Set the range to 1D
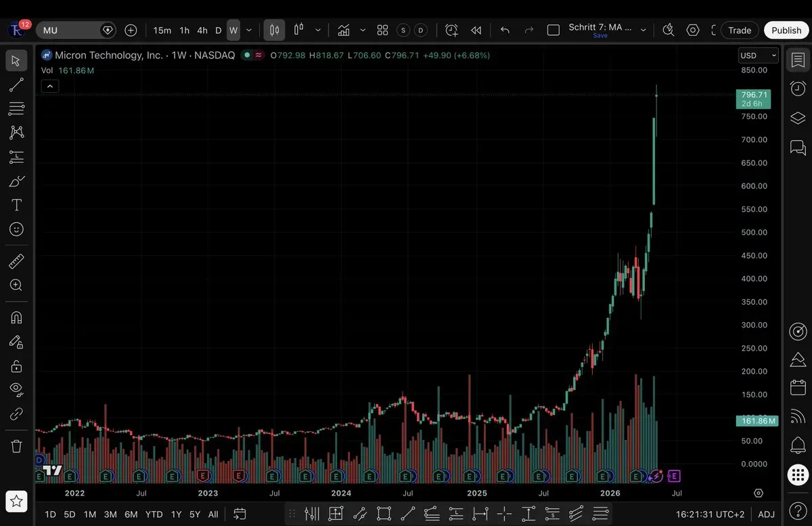 click(50, 514)
